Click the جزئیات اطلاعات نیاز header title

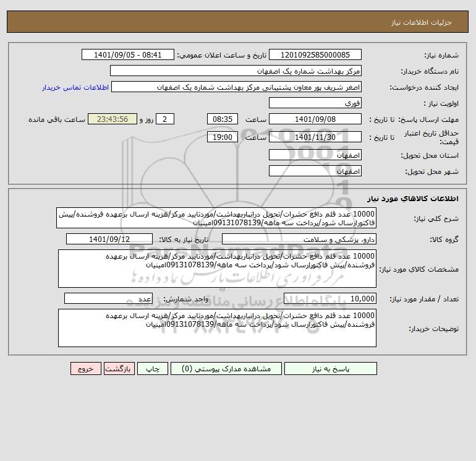422,22
